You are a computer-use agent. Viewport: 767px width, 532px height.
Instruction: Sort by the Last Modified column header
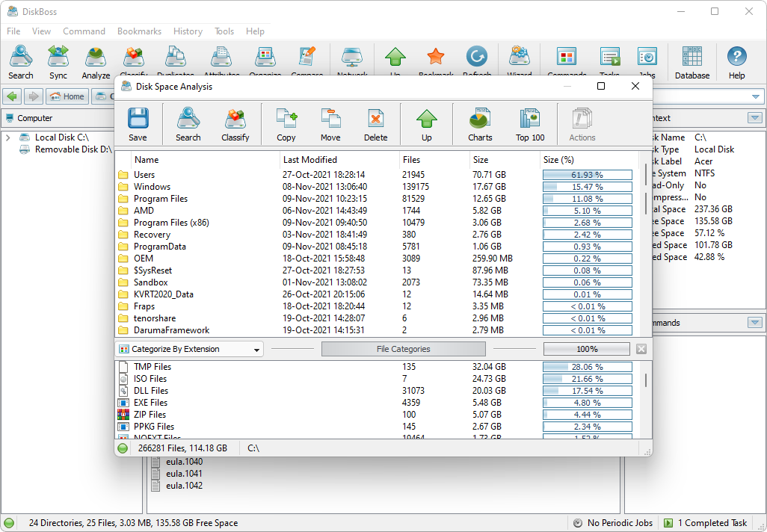tap(339, 160)
